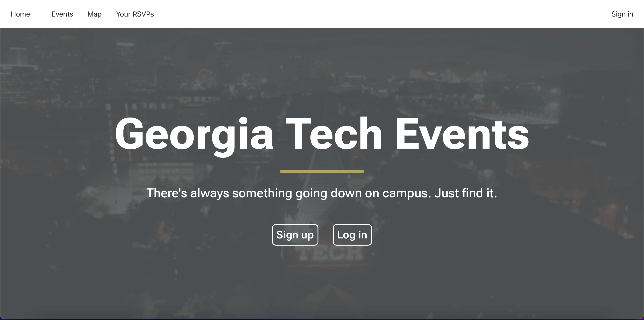The image size is (644, 320).
Task: Open the Map navigation link
Action: click(95, 14)
